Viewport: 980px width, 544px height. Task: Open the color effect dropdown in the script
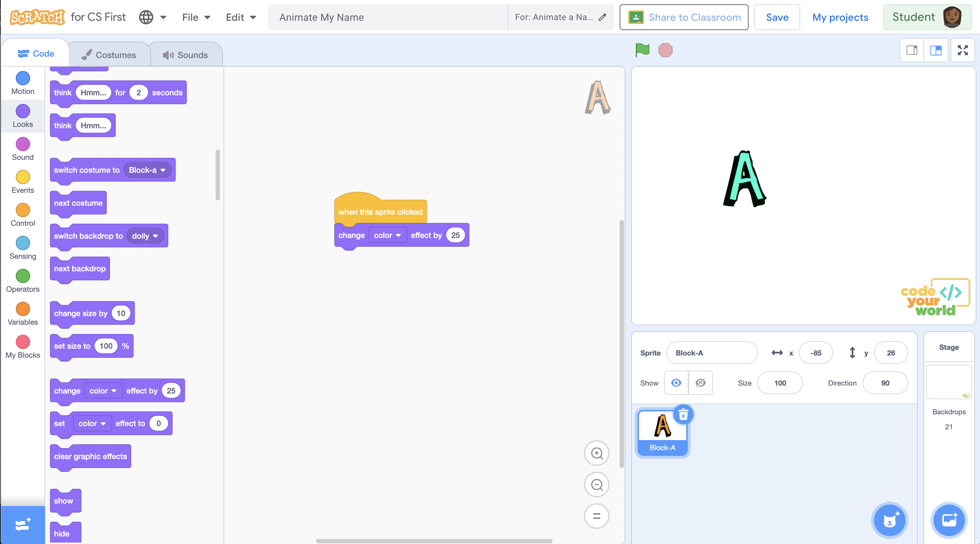tap(387, 235)
